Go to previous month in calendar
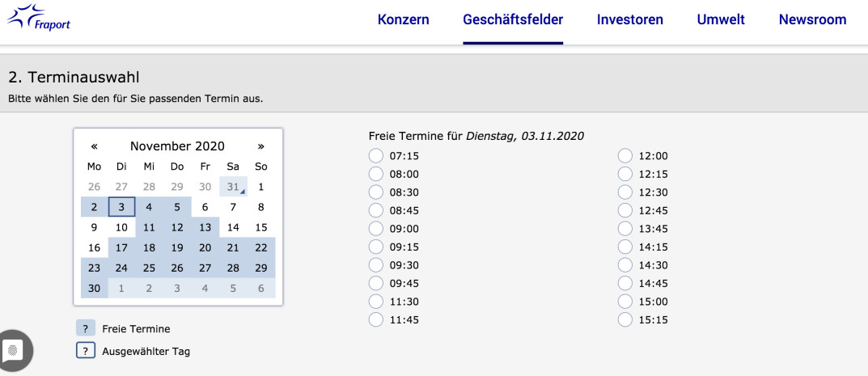 coord(94,146)
